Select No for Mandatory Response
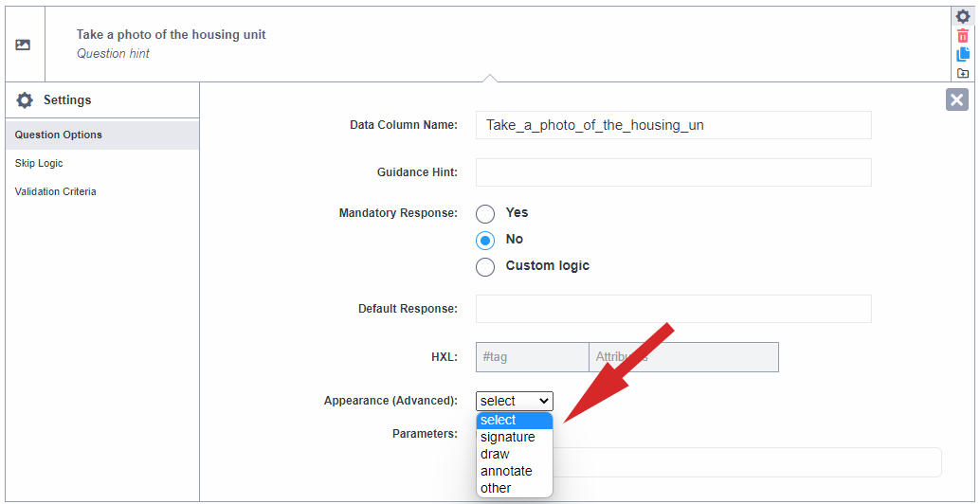The width and height of the screenshot is (980, 504). [x=485, y=240]
